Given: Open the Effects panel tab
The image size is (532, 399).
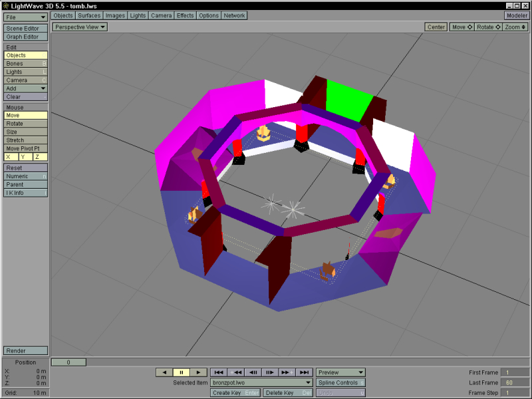Looking at the screenshot, I should pyautogui.click(x=185, y=15).
